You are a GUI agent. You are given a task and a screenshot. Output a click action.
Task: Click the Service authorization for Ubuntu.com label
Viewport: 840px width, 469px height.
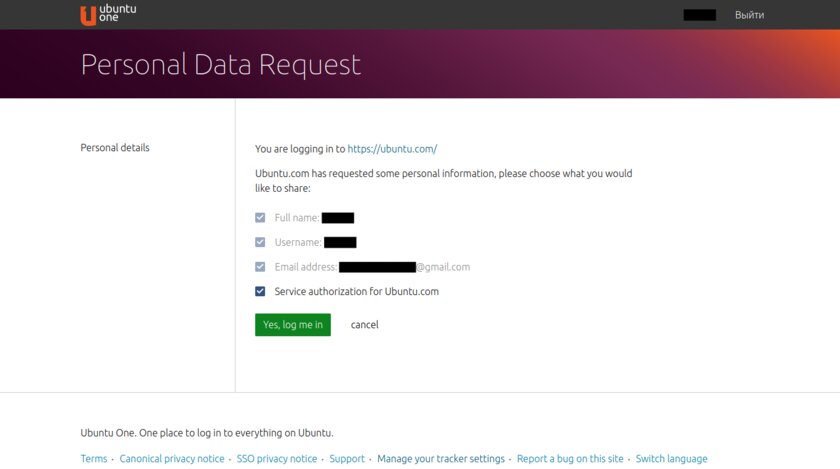[x=357, y=292]
